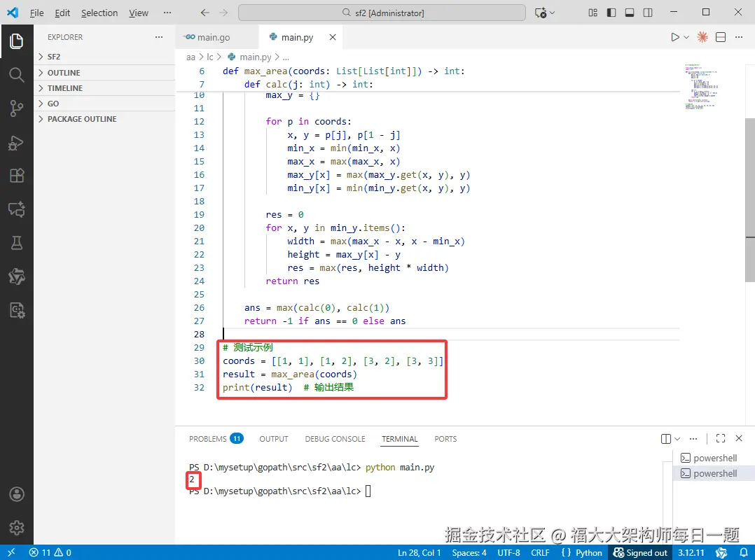Open remote window status bar button
The height and width of the screenshot is (560, 755).
[11, 552]
